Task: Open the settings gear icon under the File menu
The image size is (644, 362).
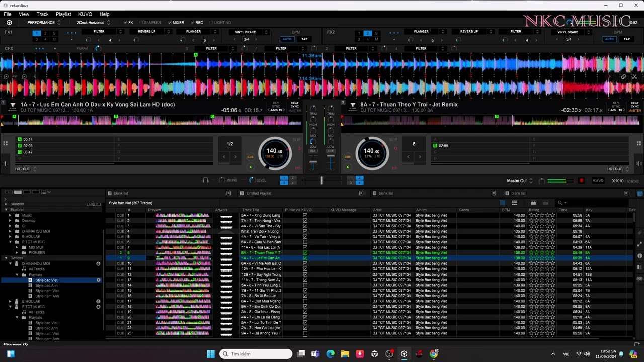Action: pyautogui.click(x=9, y=23)
